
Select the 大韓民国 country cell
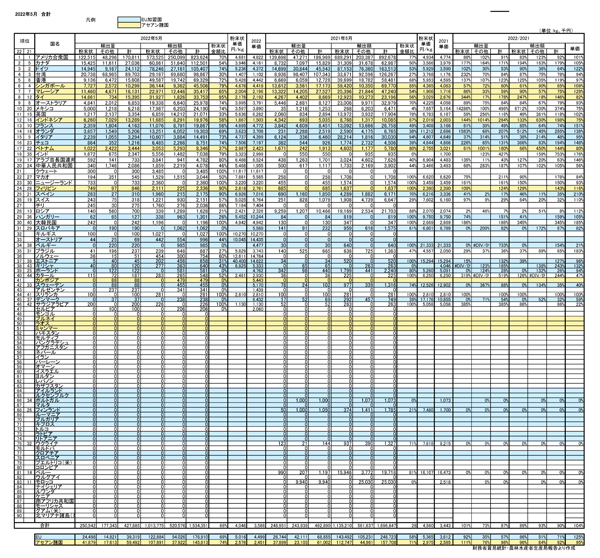coord(55,222)
